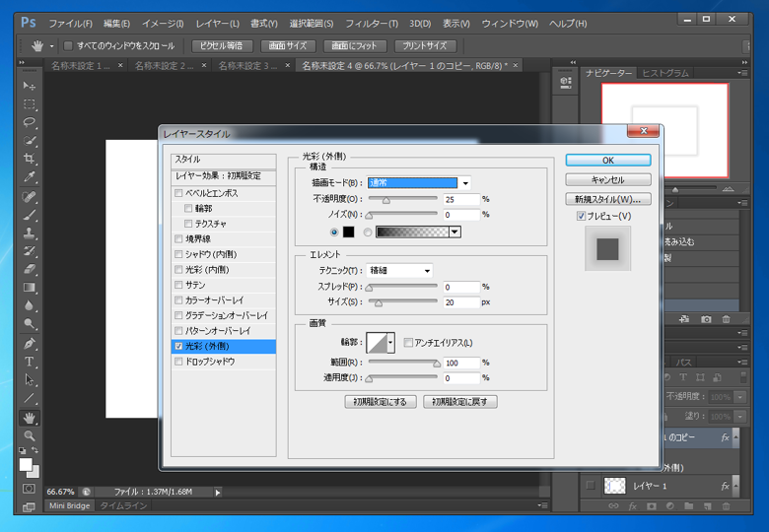Click ピクセル等倍 button

tap(222, 46)
